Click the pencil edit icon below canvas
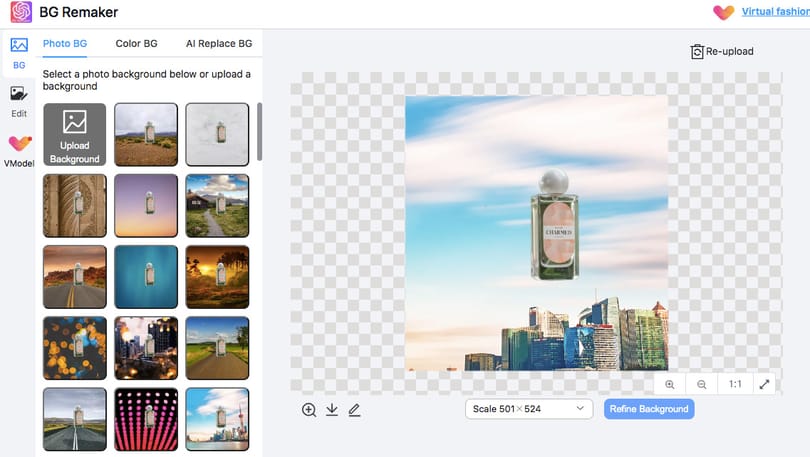This screenshot has width=810, height=457. [x=354, y=410]
